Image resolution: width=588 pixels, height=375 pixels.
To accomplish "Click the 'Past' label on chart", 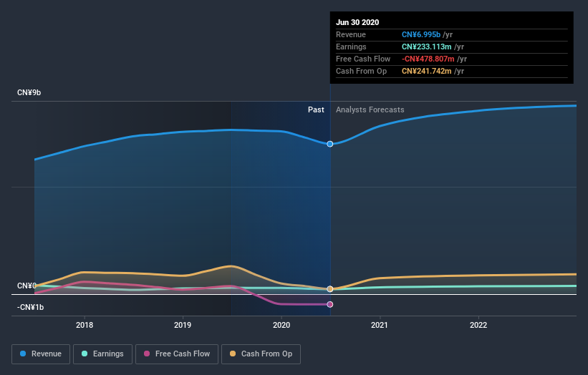I will [x=316, y=109].
